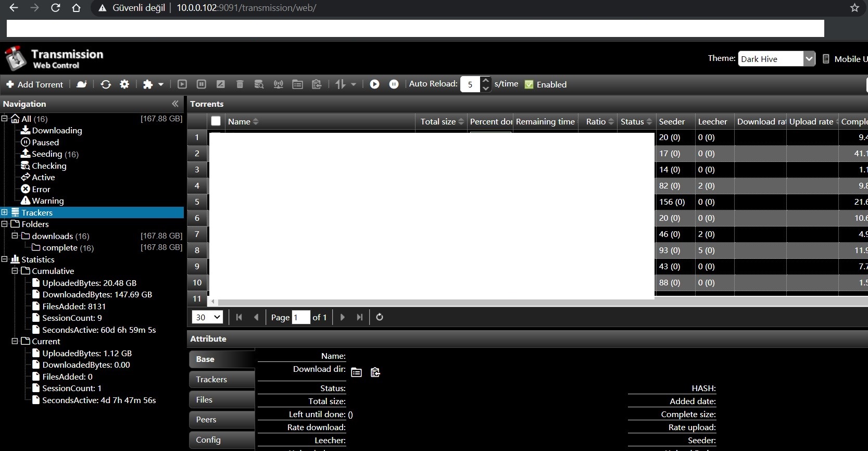Click the Mobile UI phone icon

(x=826, y=59)
